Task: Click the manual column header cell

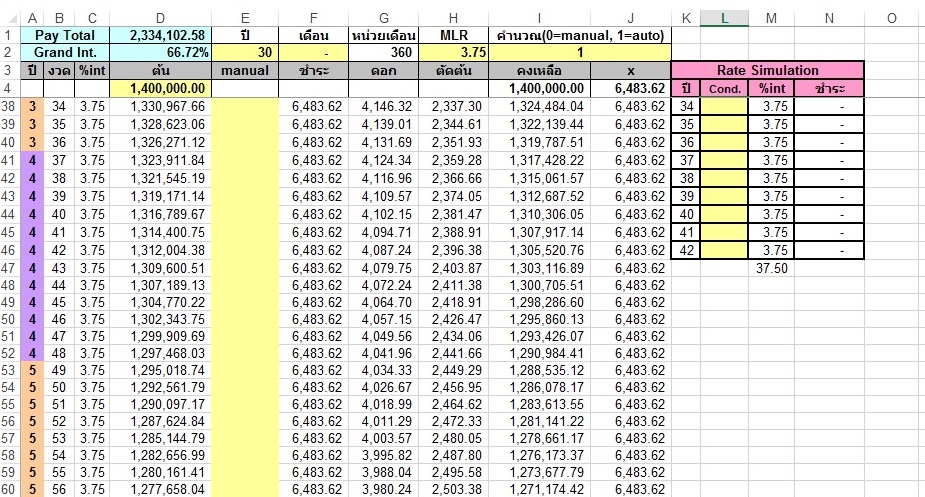Action: click(245, 71)
